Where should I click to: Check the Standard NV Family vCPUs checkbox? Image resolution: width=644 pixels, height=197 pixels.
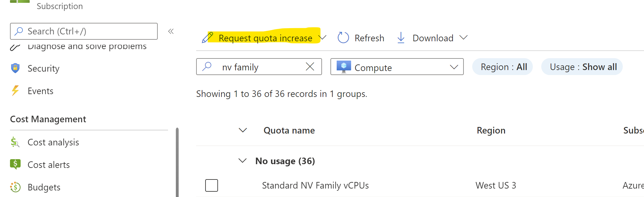pyautogui.click(x=211, y=185)
